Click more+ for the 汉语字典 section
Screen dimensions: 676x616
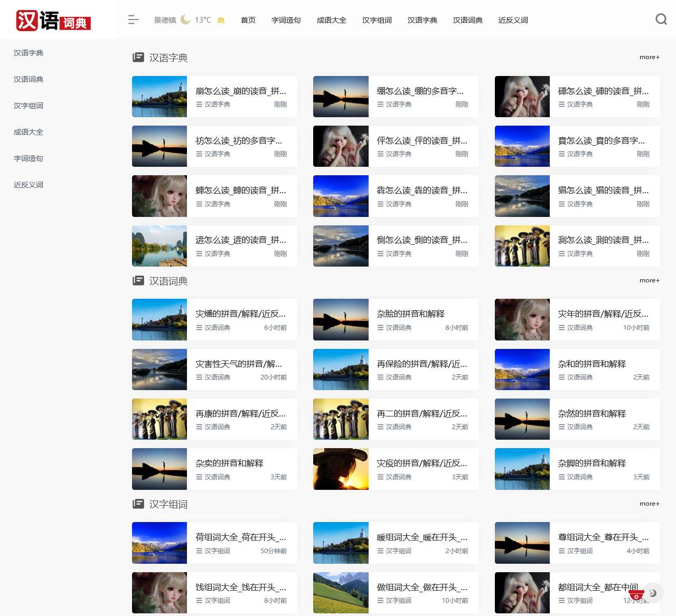pyautogui.click(x=650, y=57)
